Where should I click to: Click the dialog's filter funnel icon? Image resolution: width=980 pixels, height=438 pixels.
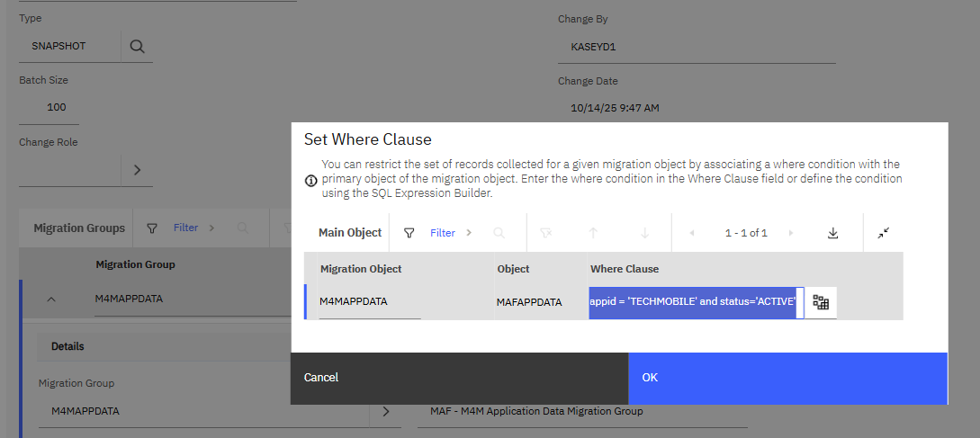409,233
